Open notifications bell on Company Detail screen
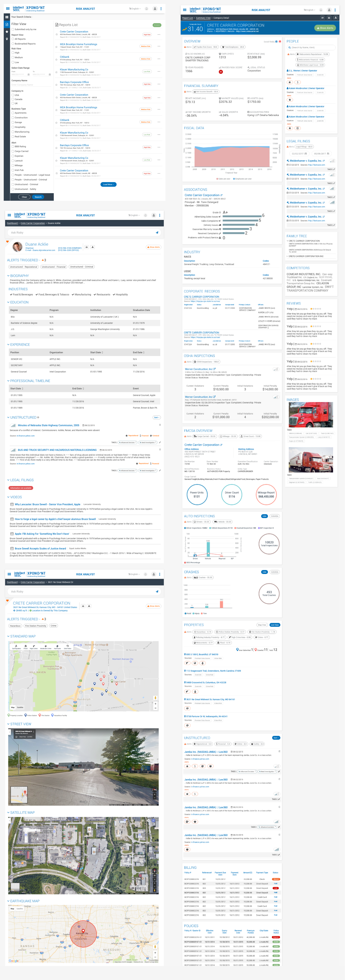The image size is (345, 980). [321, 10]
